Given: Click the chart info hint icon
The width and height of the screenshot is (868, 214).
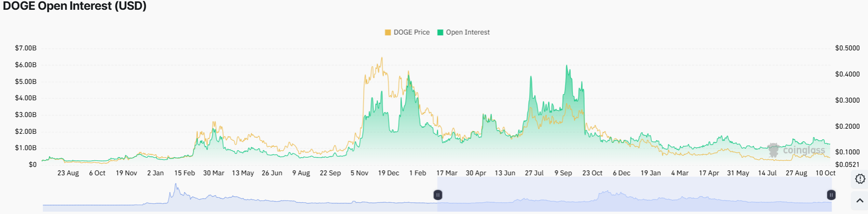Looking at the screenshot, I should click(860, 179).
